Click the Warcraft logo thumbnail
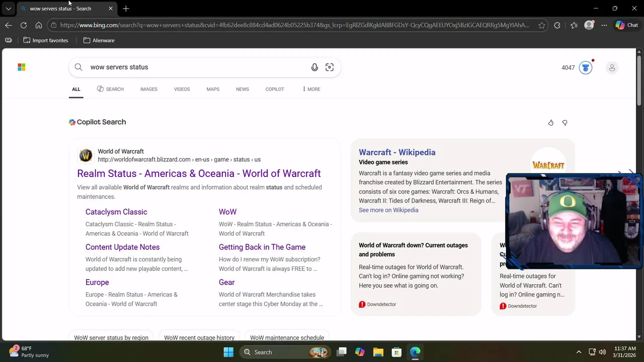644x362 pixels. pos(548,164)
